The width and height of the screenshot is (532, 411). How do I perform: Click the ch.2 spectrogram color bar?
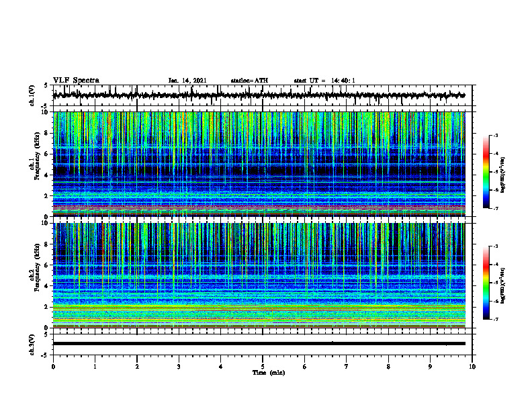486,283
